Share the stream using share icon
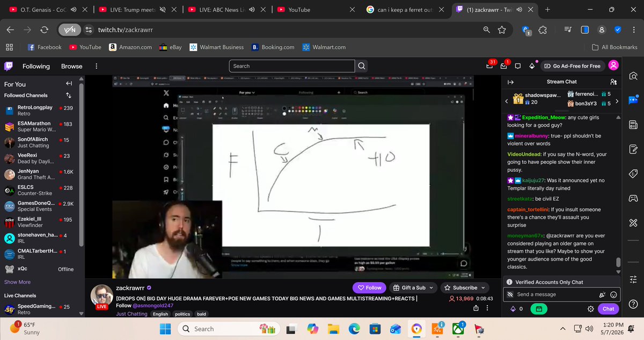Screen dimensions: 644x340 click(476, 308)
